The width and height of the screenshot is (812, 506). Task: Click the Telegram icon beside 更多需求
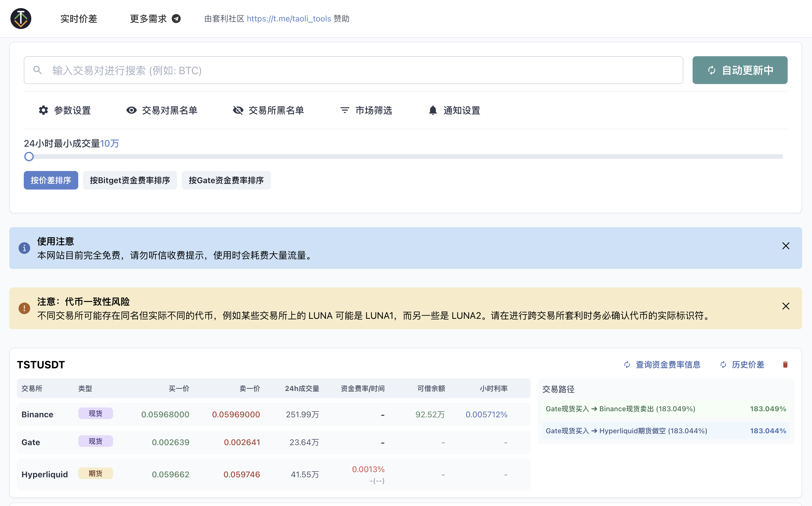pos(176,19)
